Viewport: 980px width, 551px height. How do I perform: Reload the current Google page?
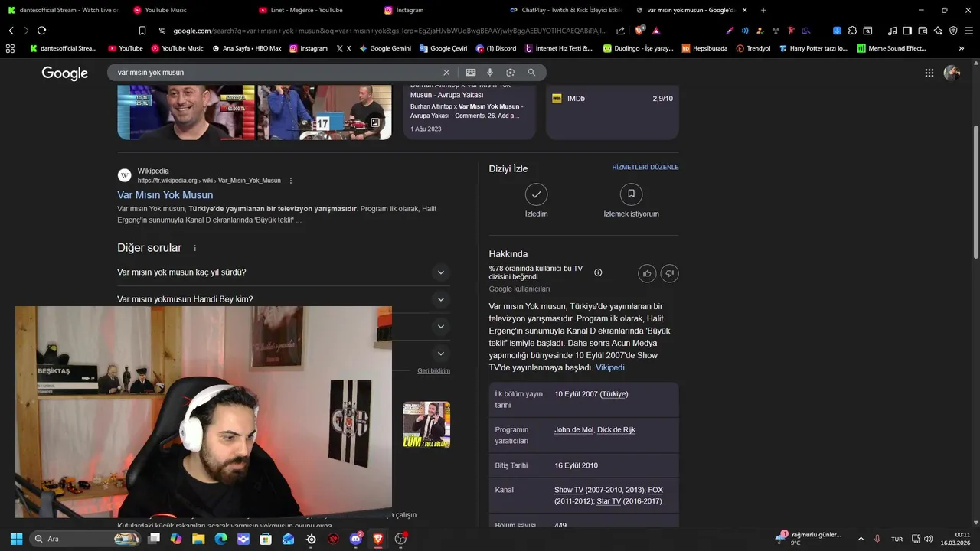pyautogui.click(x=41, y=31)
